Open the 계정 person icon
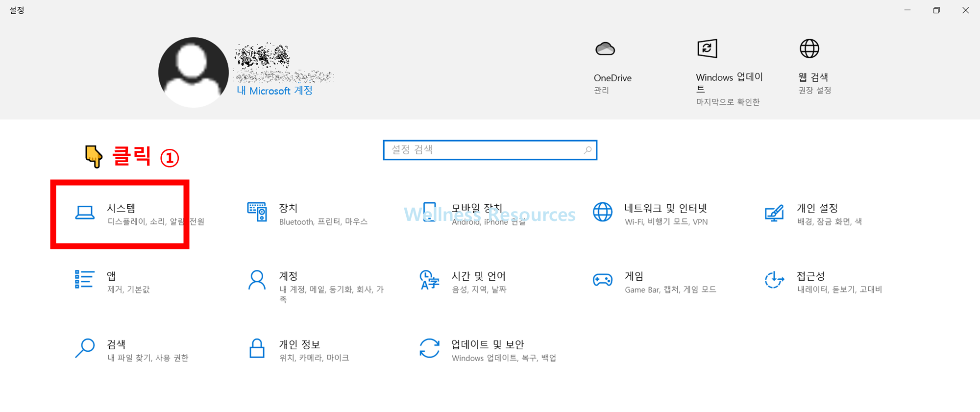The width and height of the screenshot is (980, 412). [x=257, y=280]
